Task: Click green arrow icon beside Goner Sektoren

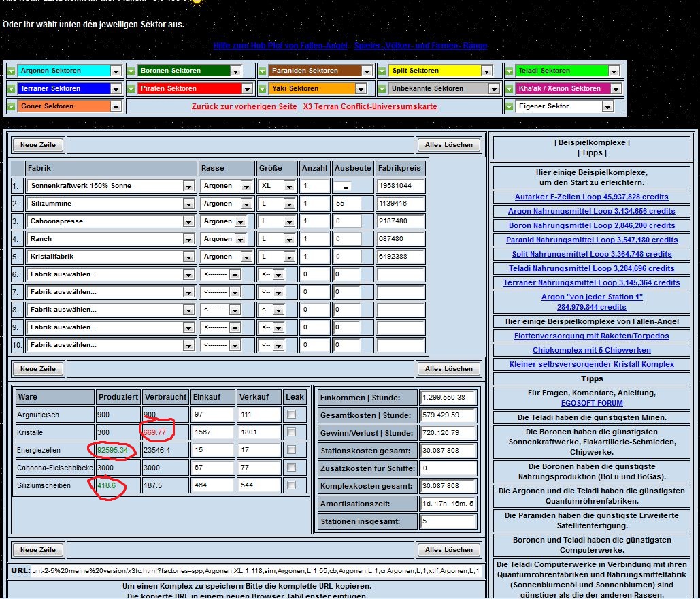Action: pos(12,107)
